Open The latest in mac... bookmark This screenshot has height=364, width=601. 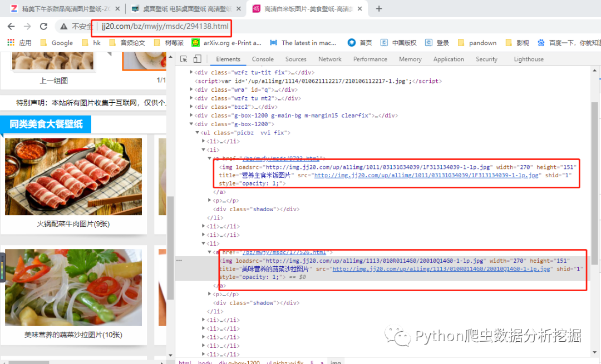(303, 42)
